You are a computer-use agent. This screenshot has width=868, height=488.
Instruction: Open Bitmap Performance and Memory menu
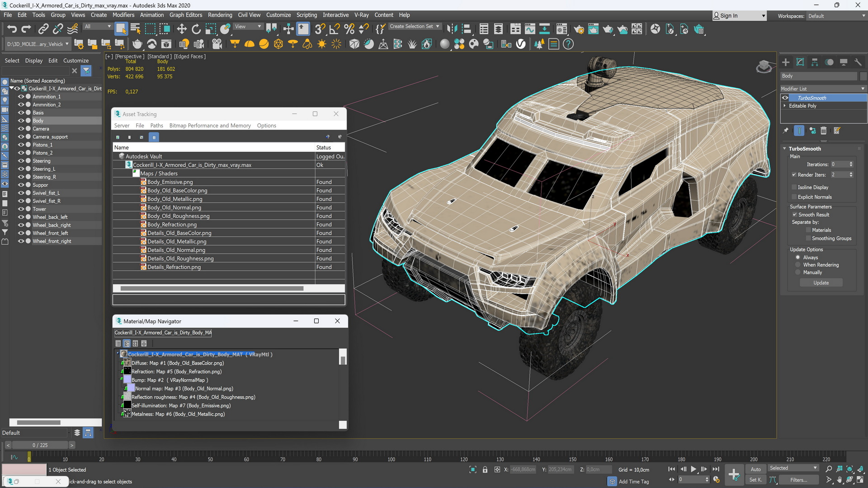[x=210, y=126]
